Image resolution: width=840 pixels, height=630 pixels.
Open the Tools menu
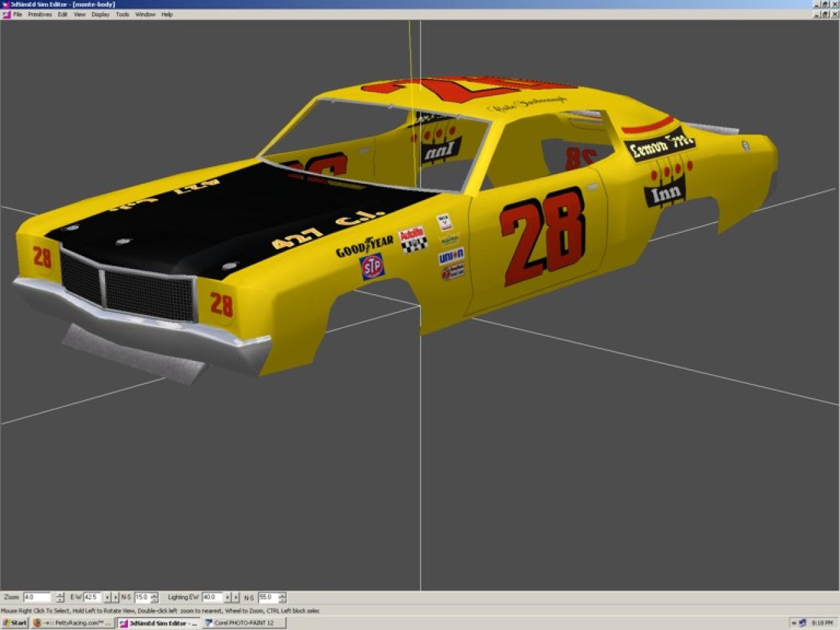tap(123, 14)
